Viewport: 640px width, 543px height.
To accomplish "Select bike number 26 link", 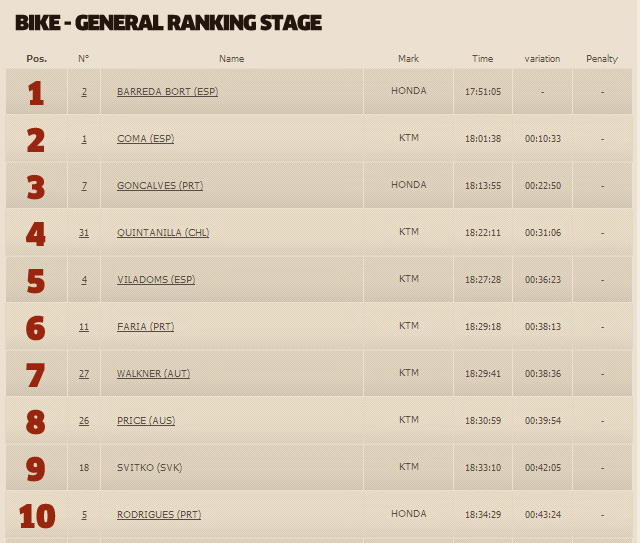I will pyautogui.click(x=84, y=421).
